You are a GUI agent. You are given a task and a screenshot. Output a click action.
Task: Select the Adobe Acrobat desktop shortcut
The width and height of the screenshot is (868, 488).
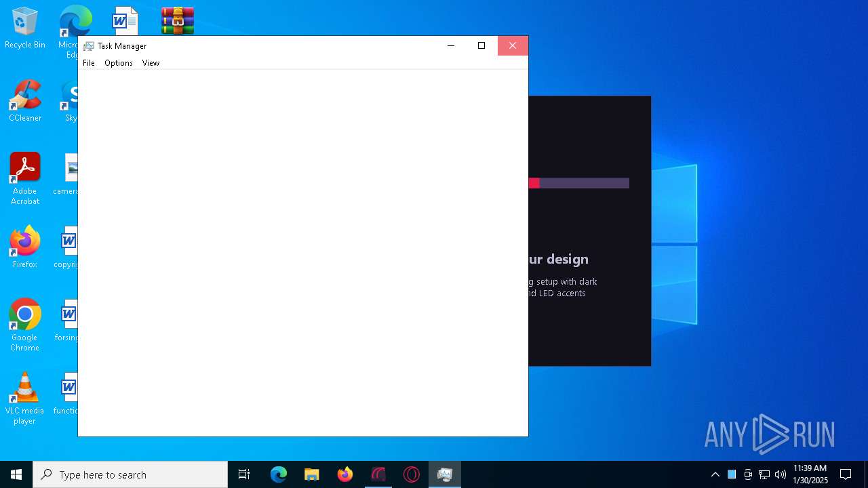(25, 179)
